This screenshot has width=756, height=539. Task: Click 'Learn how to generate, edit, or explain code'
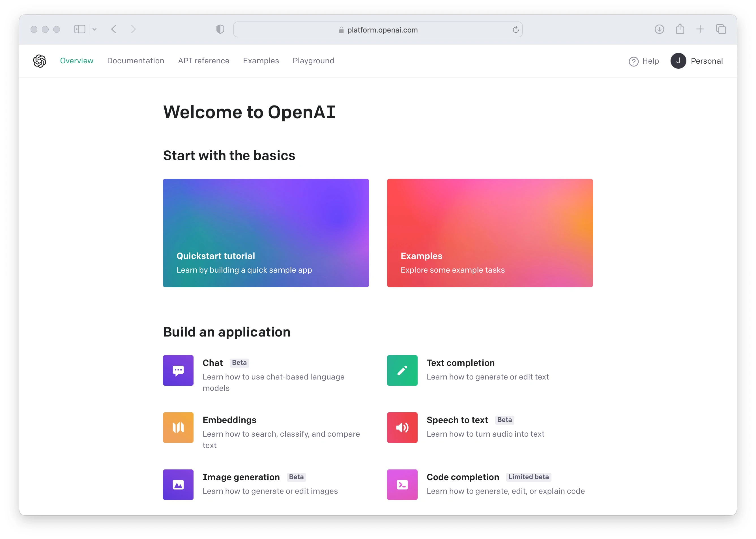[x=506, y=491]
